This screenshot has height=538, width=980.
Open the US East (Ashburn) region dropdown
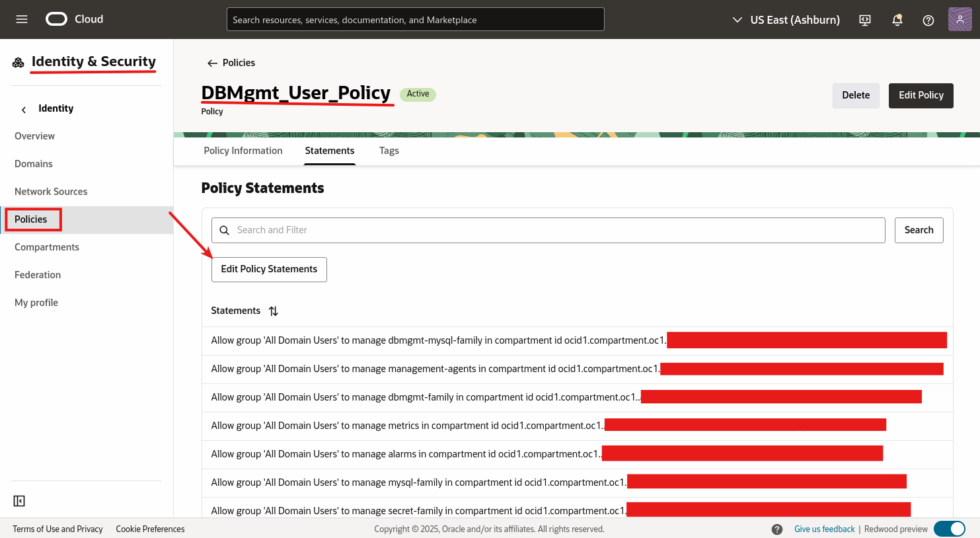pyautogui.click(x=786, y=19)
